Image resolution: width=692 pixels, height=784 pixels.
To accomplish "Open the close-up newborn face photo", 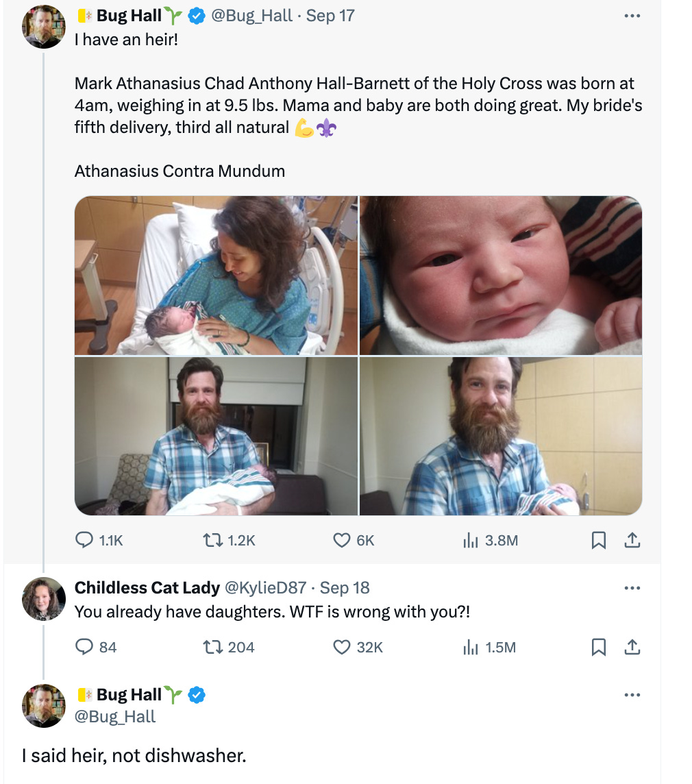I will (x=501, y=275).
